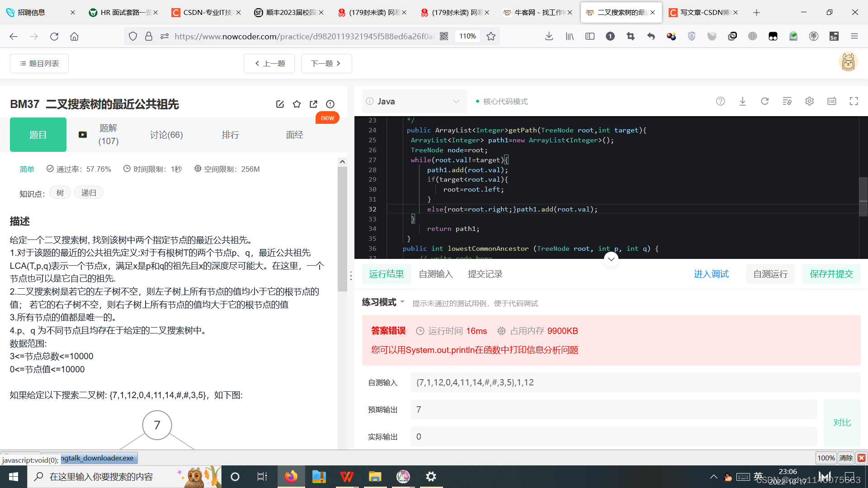The height and width of the screenshot is (488, 868).
Task: Switch to the 讨论(66) tab
Action: (166, 135)
